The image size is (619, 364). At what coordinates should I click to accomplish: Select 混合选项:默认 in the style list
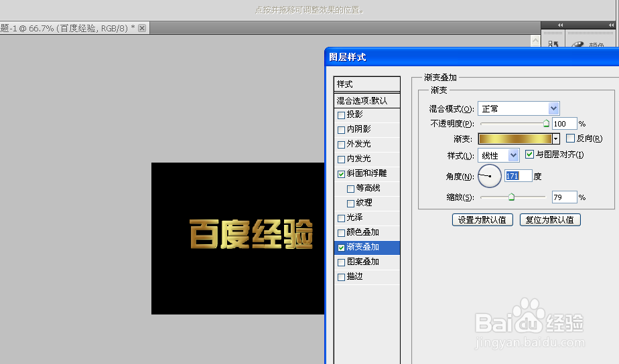[366, 100]
